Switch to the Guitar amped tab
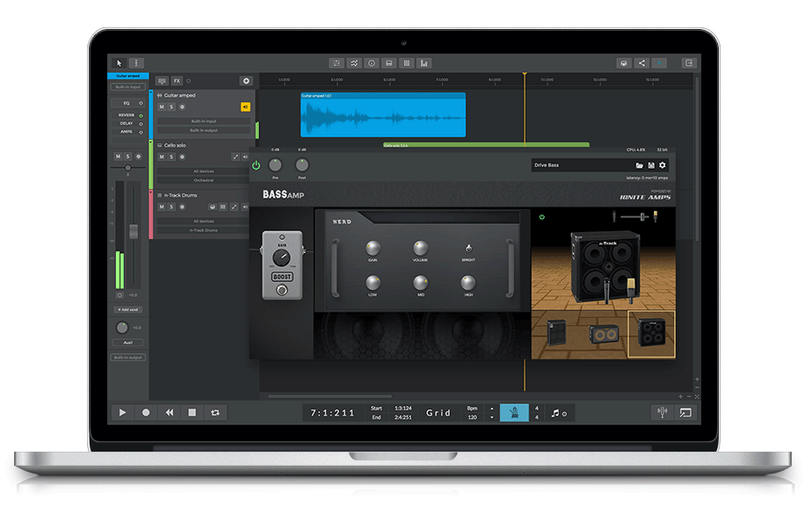This screenshot has width=812, height=507. pyautogui.click(x=127, y=75)
